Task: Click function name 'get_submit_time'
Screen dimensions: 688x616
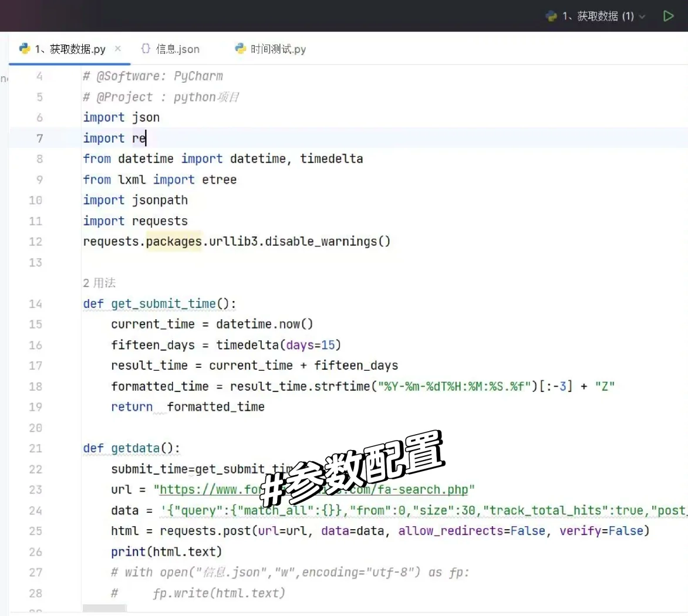Action: coord(163,304)
